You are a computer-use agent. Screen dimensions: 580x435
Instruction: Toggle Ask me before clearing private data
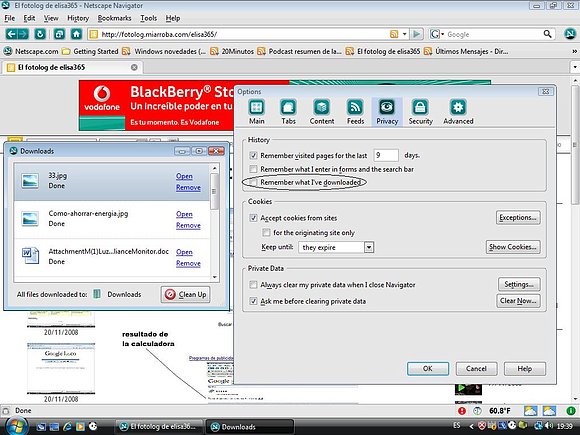click(253, 301)
